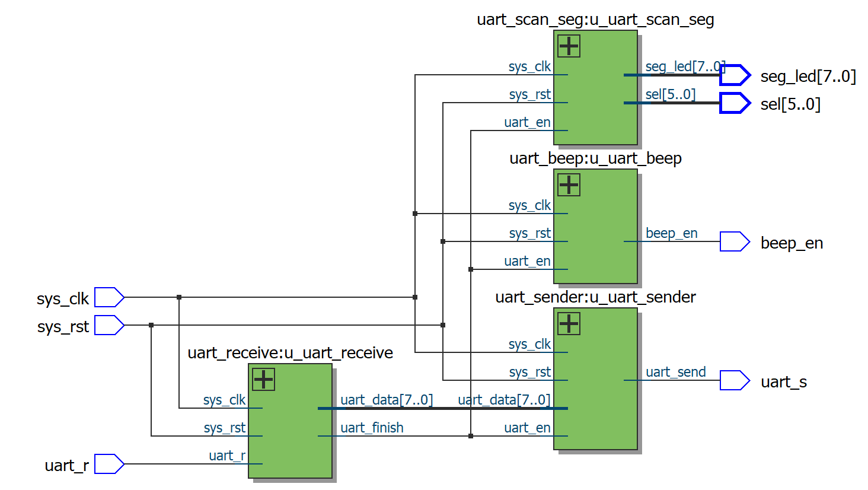Viewport: 868px width, 490px height.
Task: Select sys_rst port on uart_receive block
Action: [x=224, y=428]
